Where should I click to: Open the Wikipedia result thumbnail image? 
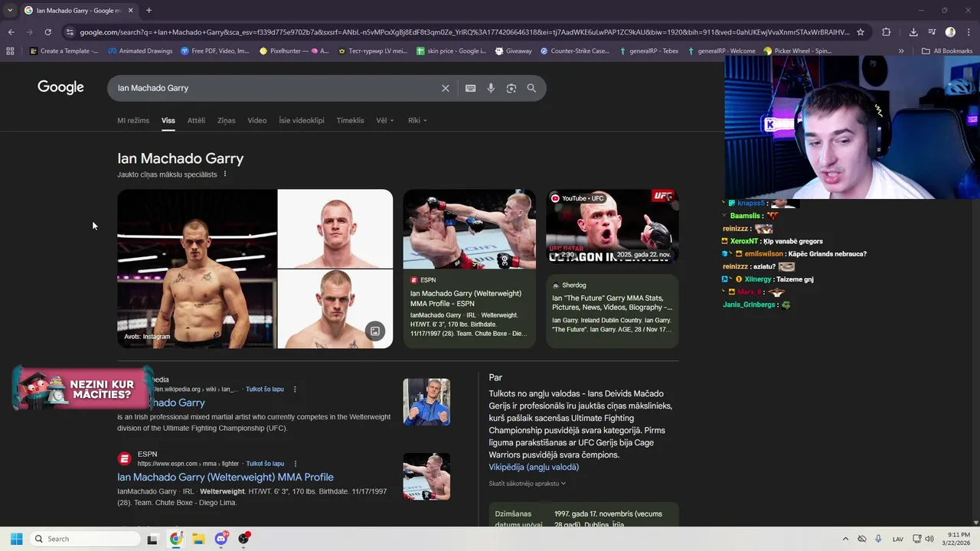(x=426, y=402)
